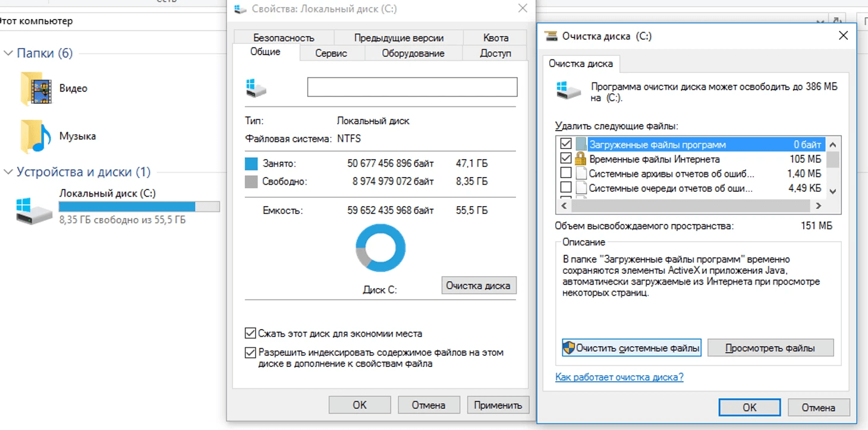Image resolution: width=868 pixels, height=430 pixels.
Task: Switch to the Безопасность tab
Action: coord(284,37)
